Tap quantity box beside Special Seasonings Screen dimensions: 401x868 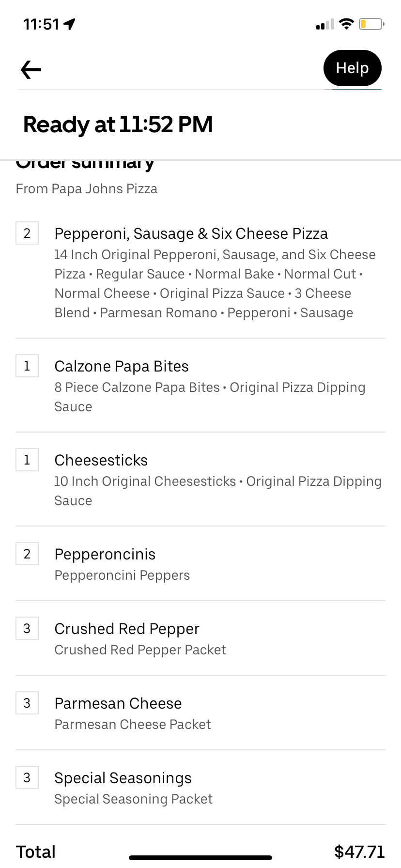point(27,777)
